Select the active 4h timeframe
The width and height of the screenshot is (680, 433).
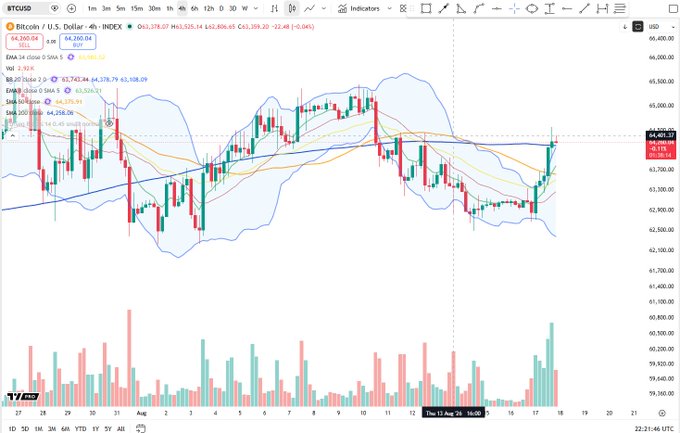[182, 8]
